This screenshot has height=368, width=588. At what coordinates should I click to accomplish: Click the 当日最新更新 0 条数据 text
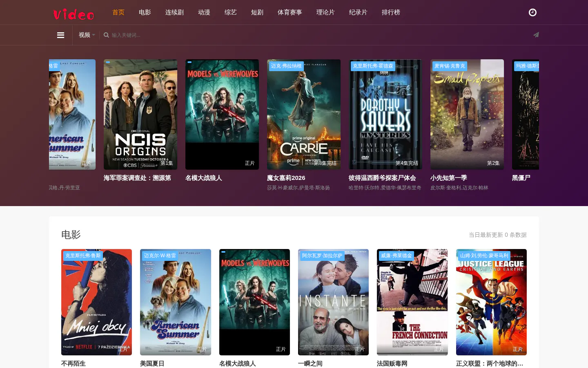coord(498,235)
